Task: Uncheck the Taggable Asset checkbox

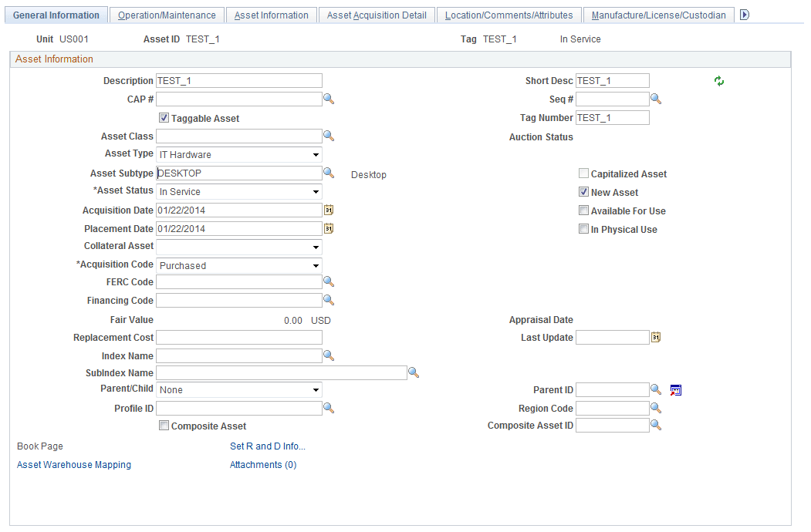Action: (x=164, y=117)
